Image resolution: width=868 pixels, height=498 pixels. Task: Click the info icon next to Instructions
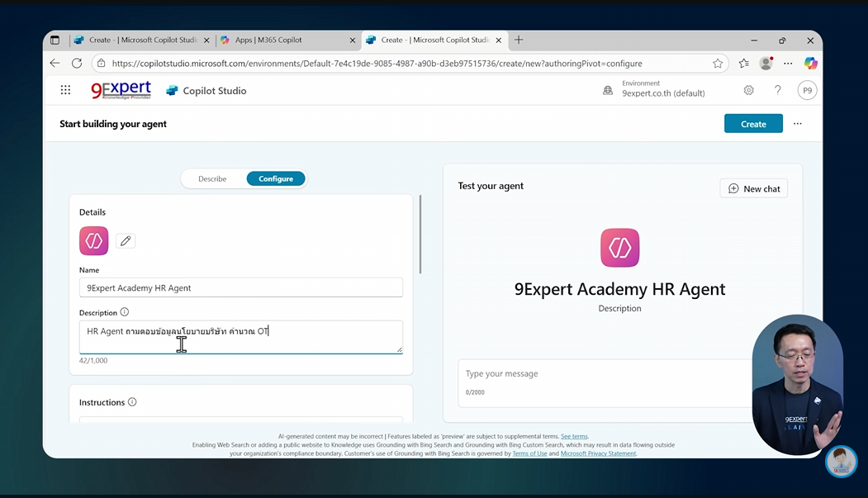(x=132, y=402)
